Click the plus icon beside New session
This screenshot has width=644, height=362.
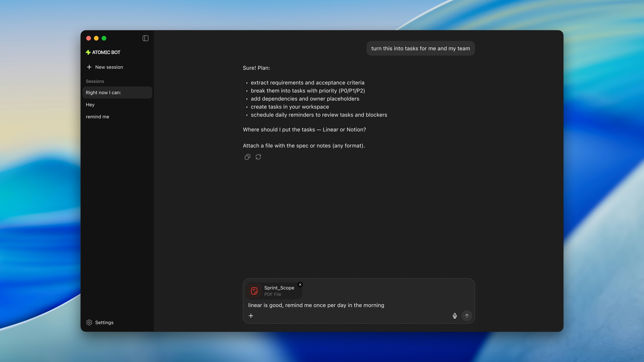pos(89,67)
